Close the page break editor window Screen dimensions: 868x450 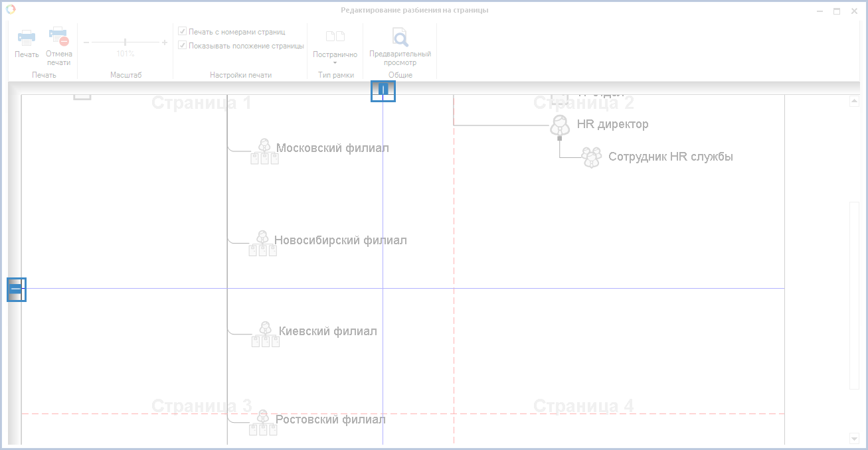tap(853, 11)
